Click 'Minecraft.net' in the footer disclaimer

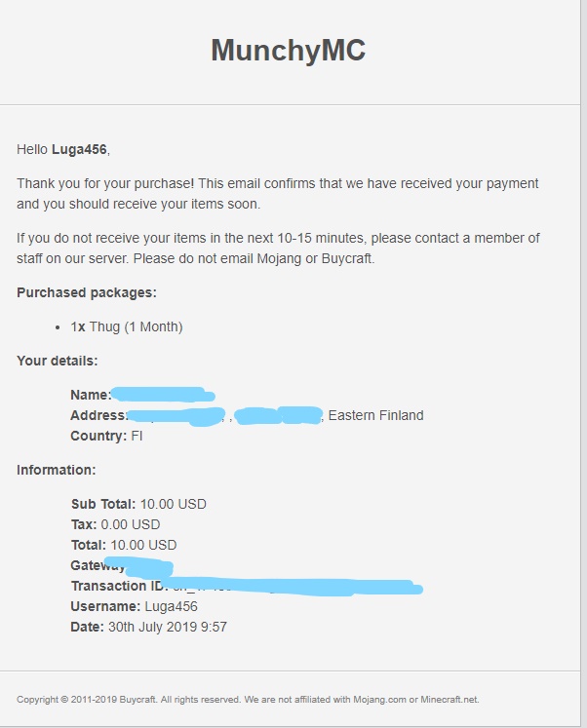(x=449, y=699)
